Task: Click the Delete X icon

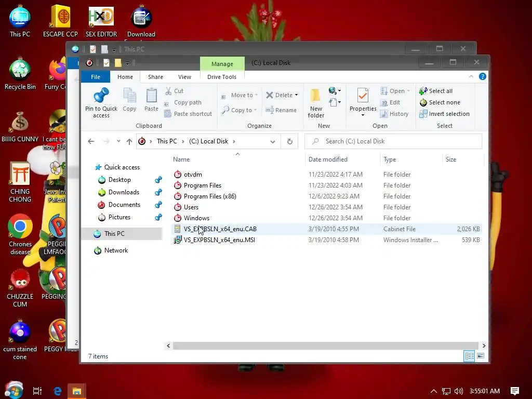Action: click(x=270, y=95)
